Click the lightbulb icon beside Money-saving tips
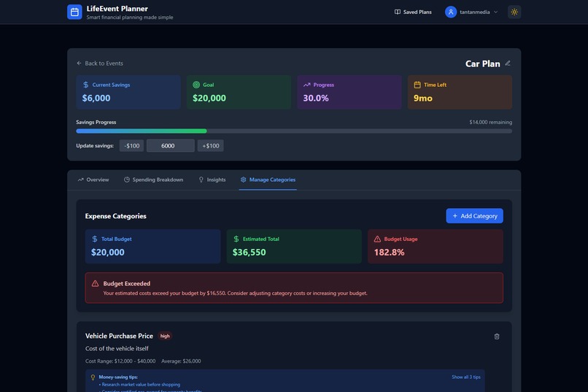The height and width of the screenshot is (392, 588). [93, 377]
